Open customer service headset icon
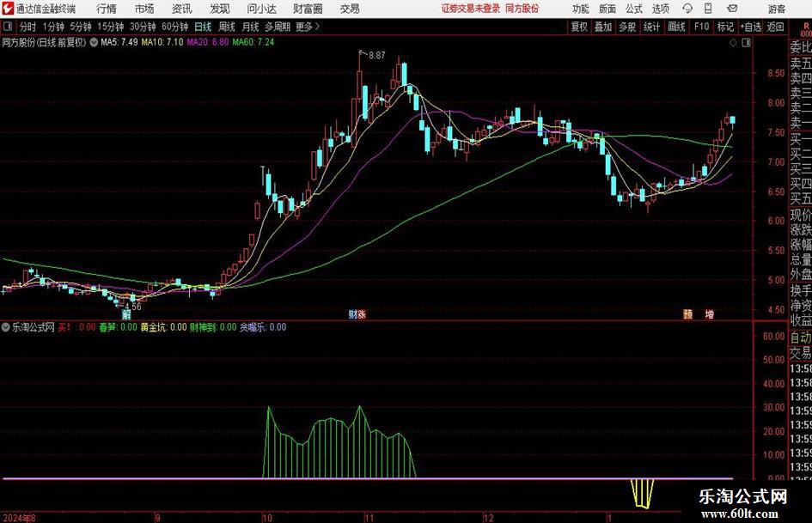Screen dimensions: 812x523 click(687, 9)
